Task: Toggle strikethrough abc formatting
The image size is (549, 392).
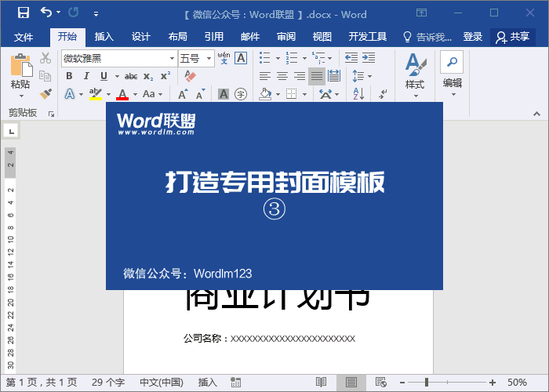Action: (x=131, y=76)
